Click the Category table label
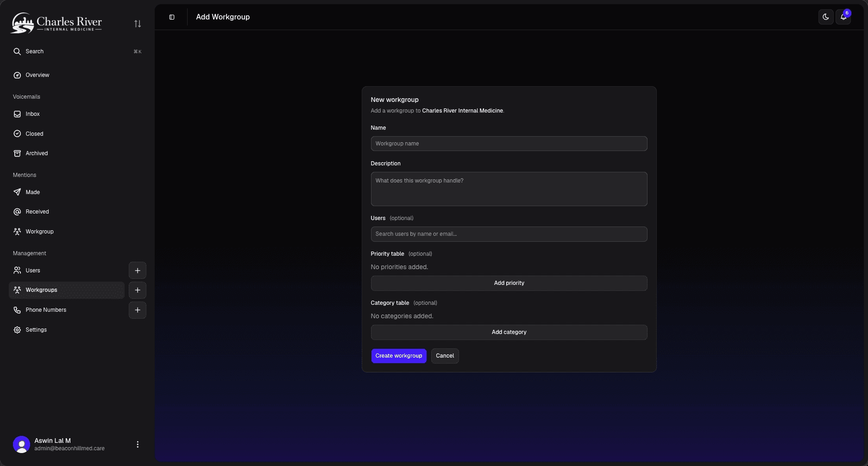The width and height of the screenshot is (868, 466). (x=390, y=303)
